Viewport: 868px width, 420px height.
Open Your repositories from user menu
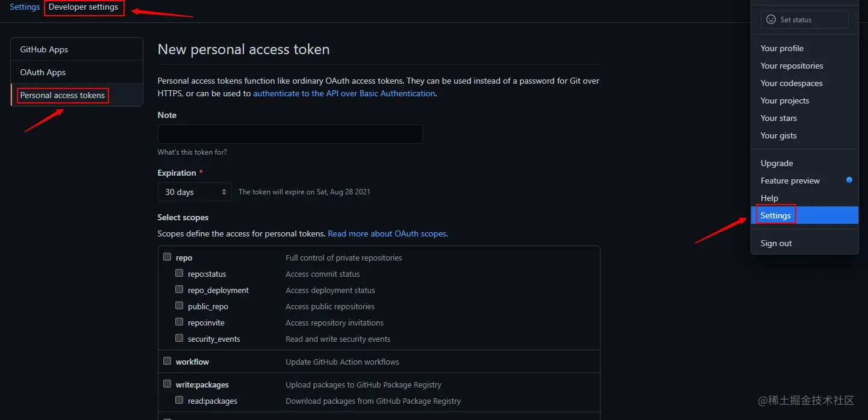click(805, 66)
